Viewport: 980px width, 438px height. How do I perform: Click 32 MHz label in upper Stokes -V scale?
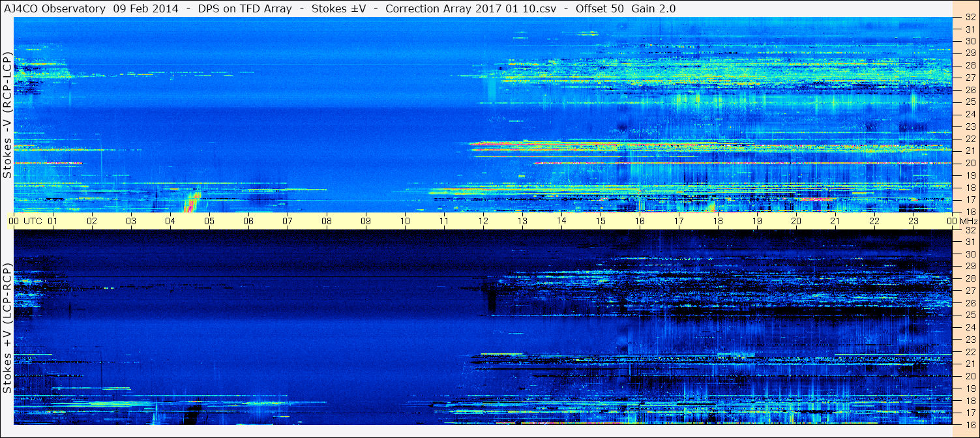click(970, 17)
